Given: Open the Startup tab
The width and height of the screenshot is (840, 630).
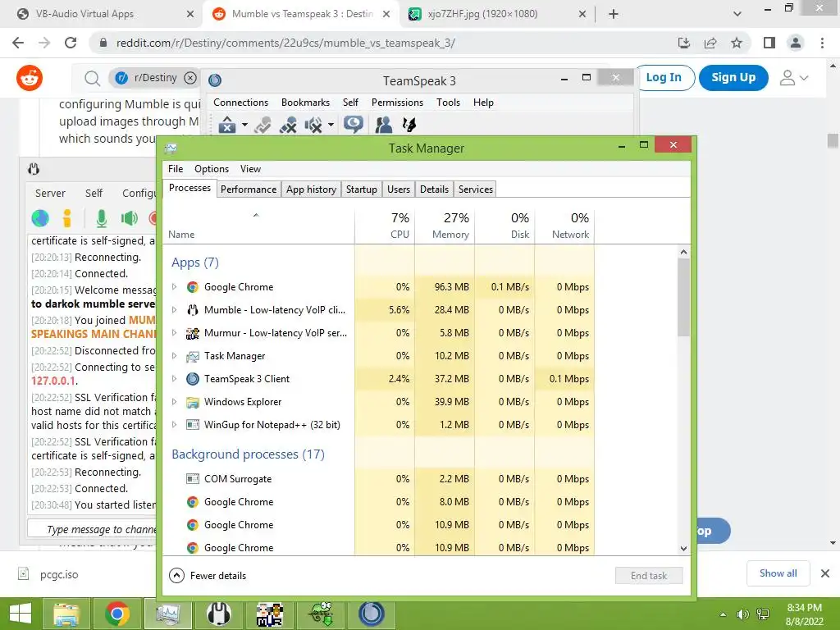Looking at the screenshot, I should point(362,189).
